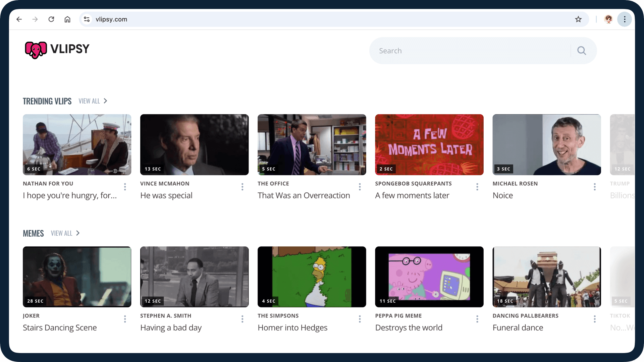
Task: Play the Vince McMahon thumbnail
Action: point(194,144)
